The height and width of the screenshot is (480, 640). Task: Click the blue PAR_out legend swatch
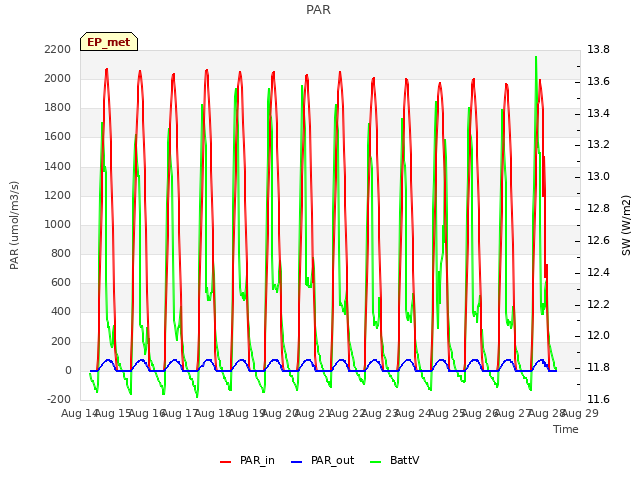(x=297, y=462)
